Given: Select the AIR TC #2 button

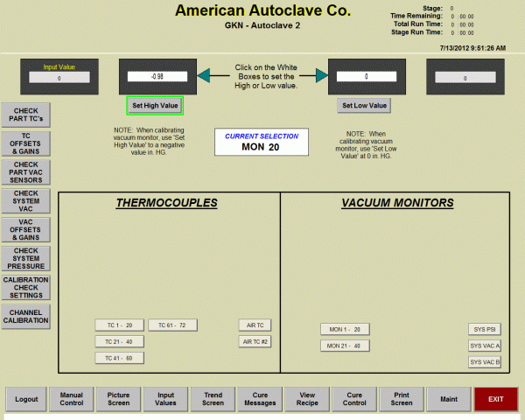Looking at the screenshot, I should [x=255, y=341].
